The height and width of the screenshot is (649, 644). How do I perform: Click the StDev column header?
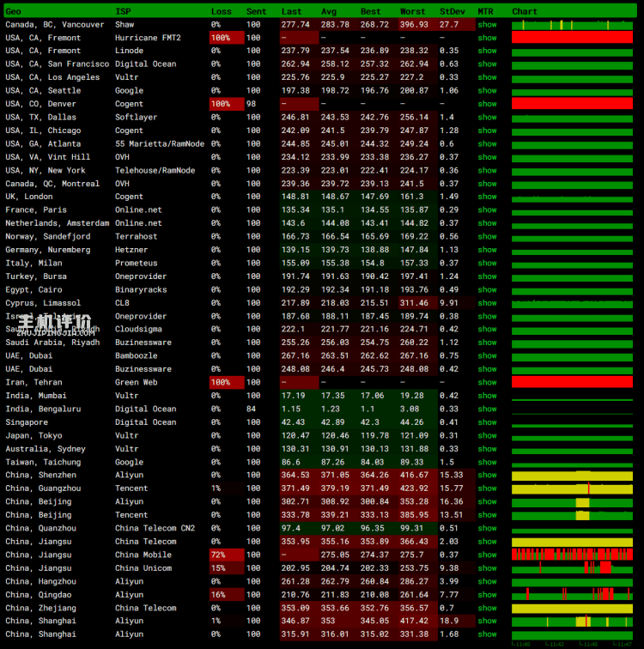tap(453, 12)
